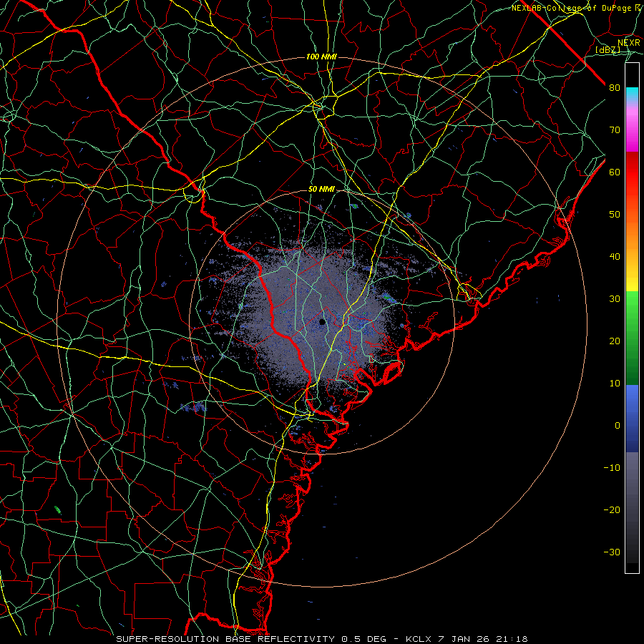Click the "100 NMI" range ring label
The width and height of the screenshot is (644, 644).
click(x=321, y=57)
